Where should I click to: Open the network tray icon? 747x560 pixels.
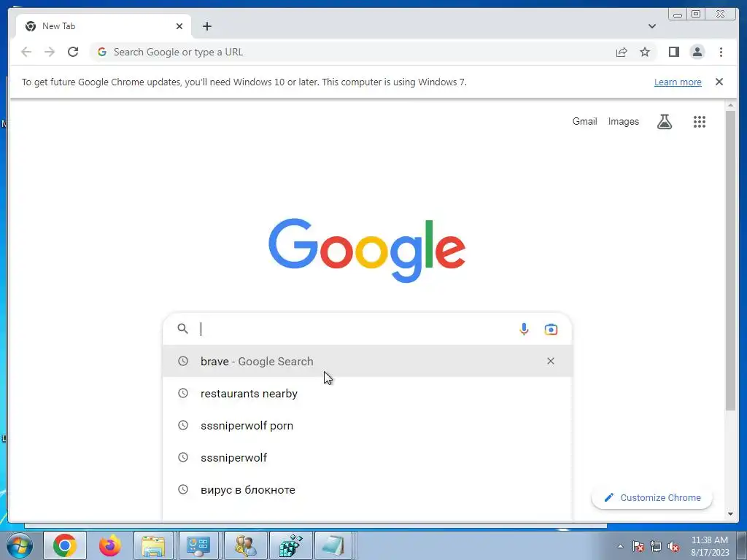[x=656, y=546]
